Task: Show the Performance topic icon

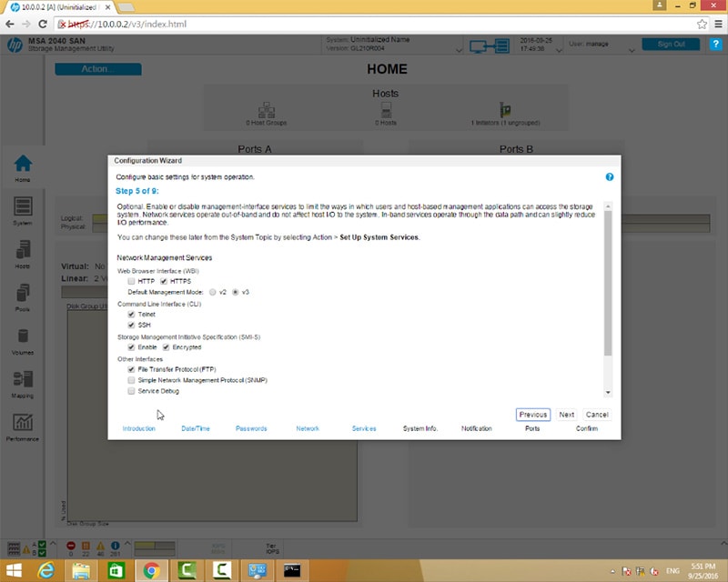Action: point(23,426)
